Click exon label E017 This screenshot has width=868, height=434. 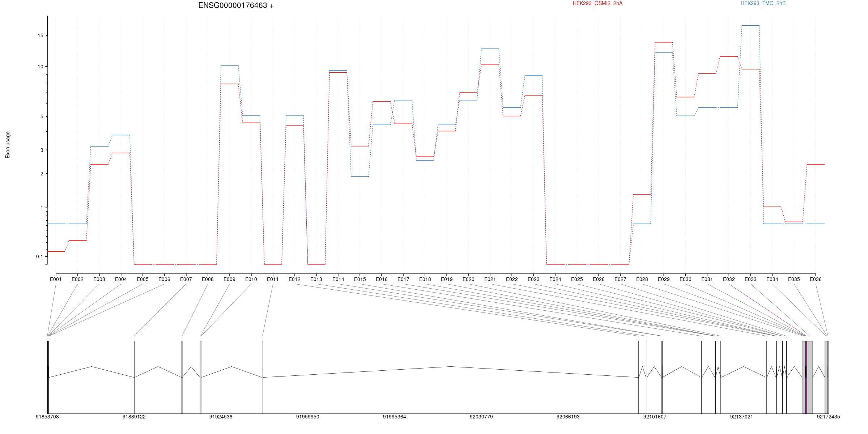coord(403,279)
